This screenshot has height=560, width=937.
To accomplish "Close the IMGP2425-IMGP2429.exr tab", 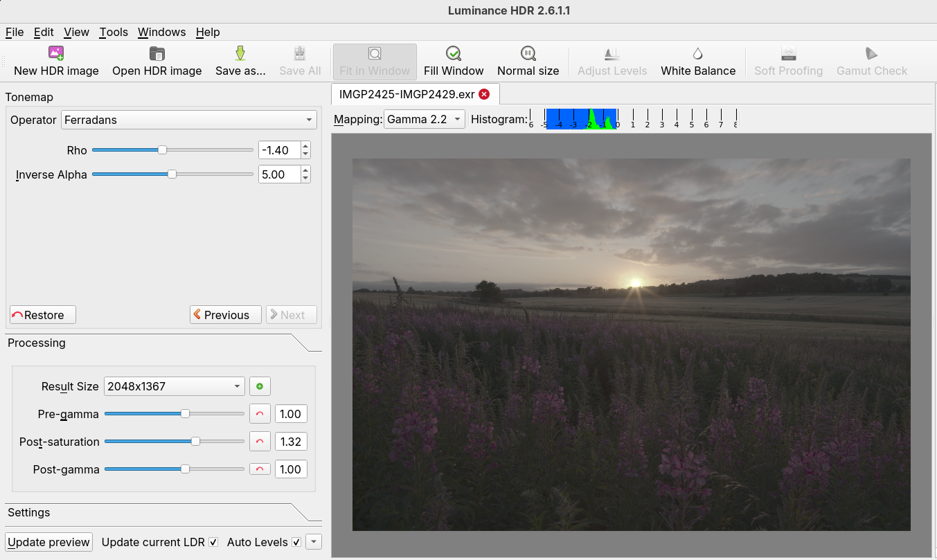I will click(484, 94).
